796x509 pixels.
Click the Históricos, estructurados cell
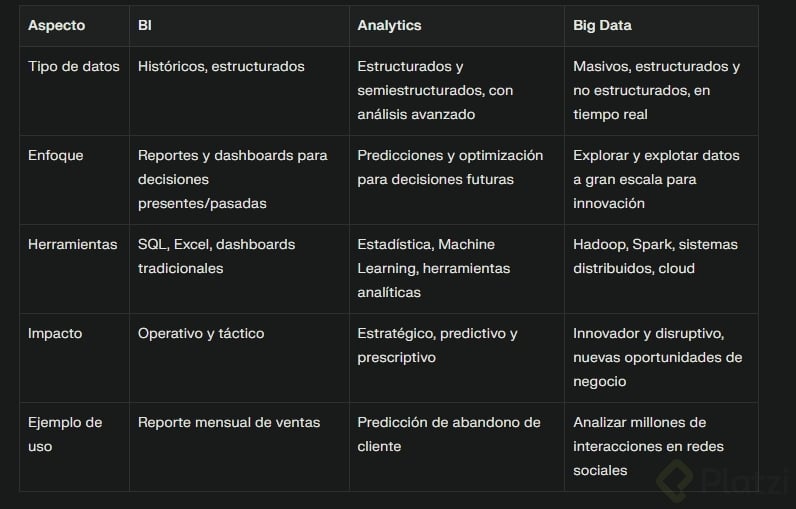(221, 66)
